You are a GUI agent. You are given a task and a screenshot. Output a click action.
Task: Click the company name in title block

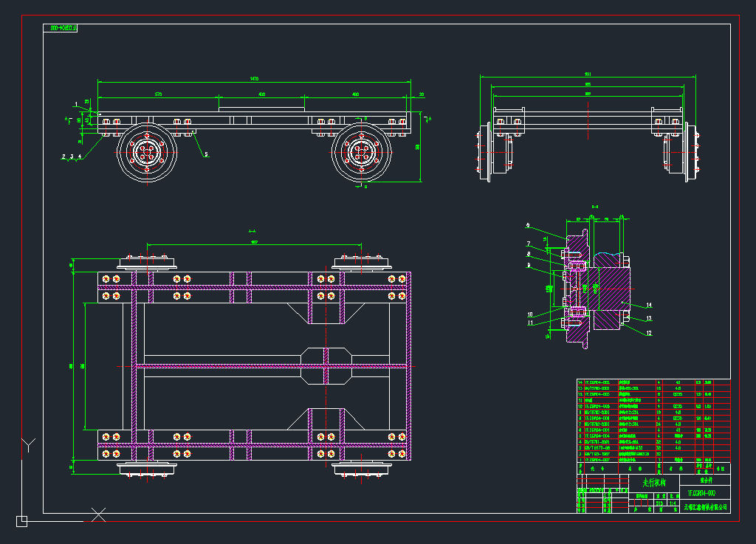[x=704, y=508]
